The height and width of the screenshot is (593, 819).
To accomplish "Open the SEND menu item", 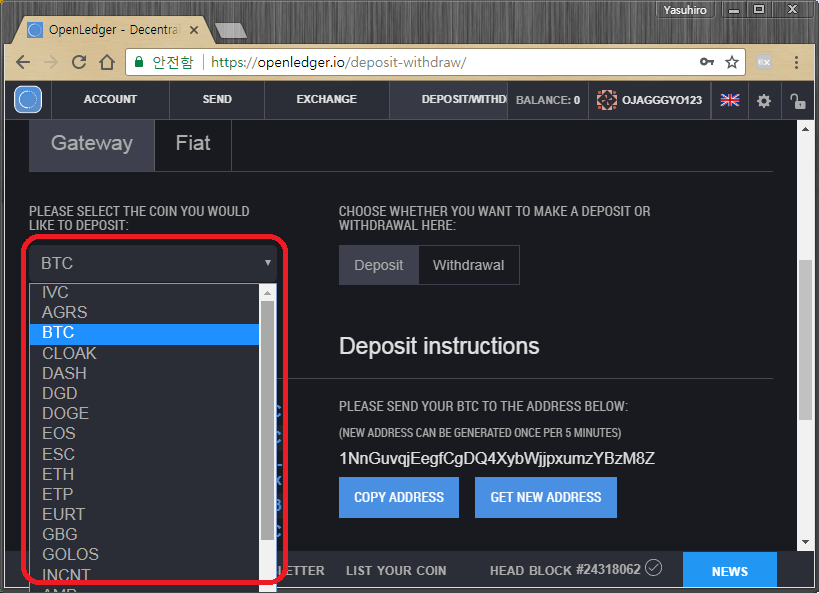I will click(x=217, y=99).
